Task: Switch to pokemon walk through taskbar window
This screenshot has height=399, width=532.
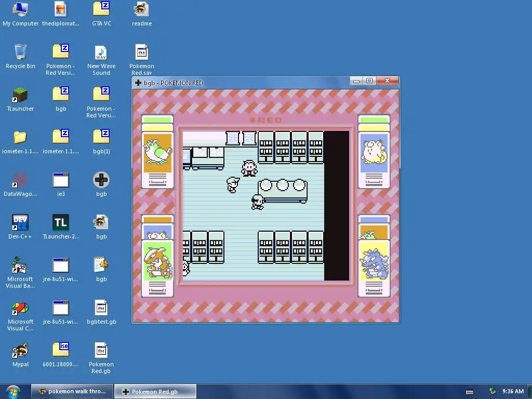Action: click(x=72, y=391)
